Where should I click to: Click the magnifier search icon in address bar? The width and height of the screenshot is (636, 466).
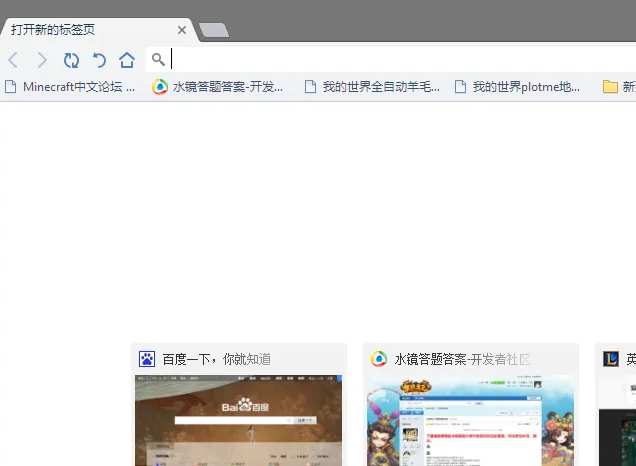point(158,60)
